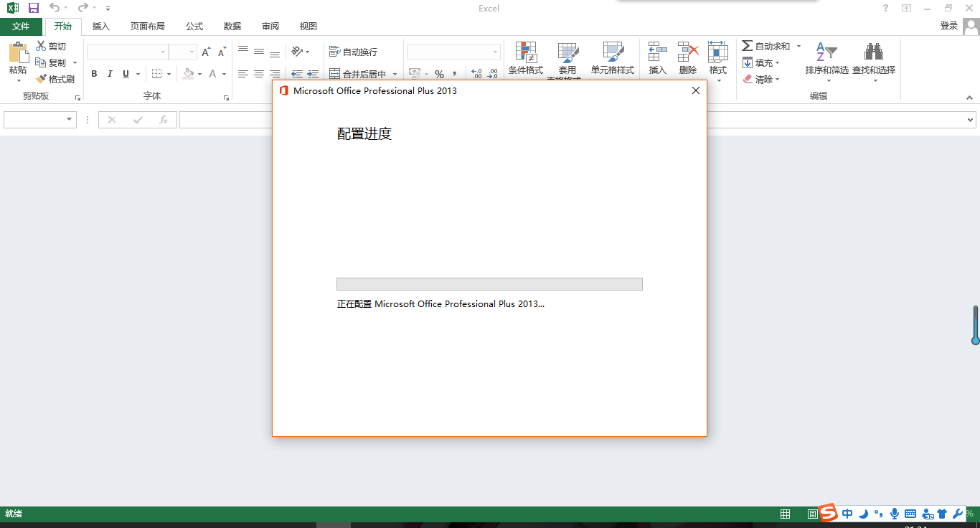
Task: Switch to the Insert (插入) tab
Action: click(101, 27)
